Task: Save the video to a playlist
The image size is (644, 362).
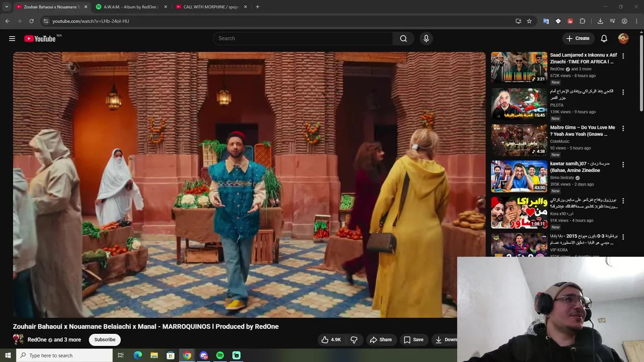Action: tap(414, 340)
